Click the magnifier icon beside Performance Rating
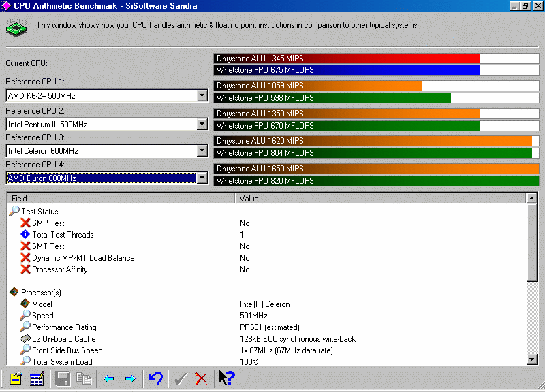 click(x=25, y=327)
